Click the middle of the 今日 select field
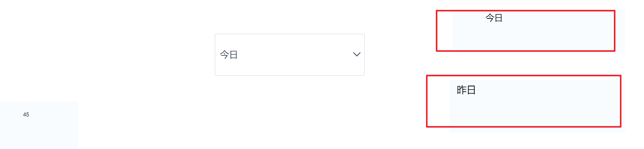This screenshot has width=644, height=149. (290, 55)
